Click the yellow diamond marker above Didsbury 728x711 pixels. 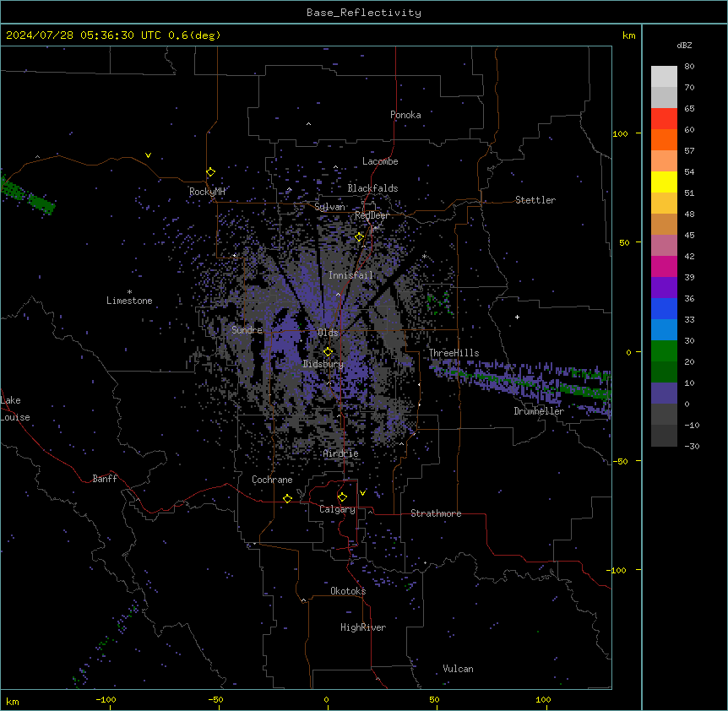pos(328,352)
